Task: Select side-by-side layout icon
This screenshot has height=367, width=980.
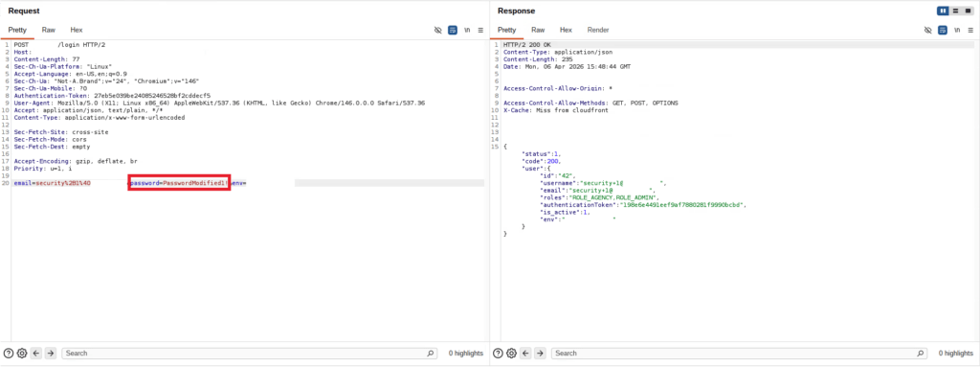Action: 943,11
